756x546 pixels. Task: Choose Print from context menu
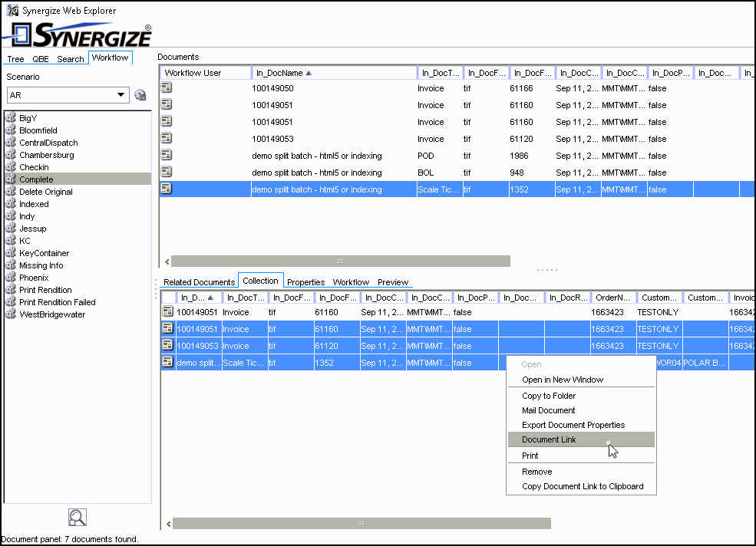pyautogui.click(x=582, y=456)
